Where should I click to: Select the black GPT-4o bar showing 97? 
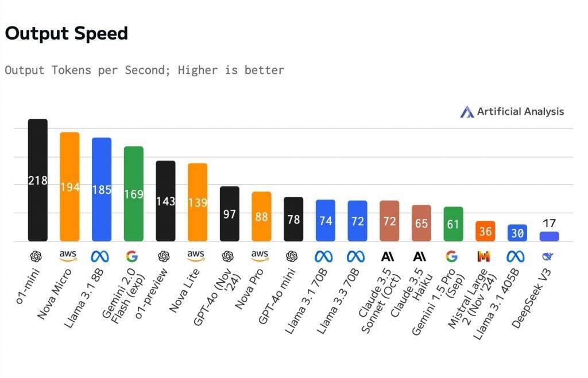(230, 213)
